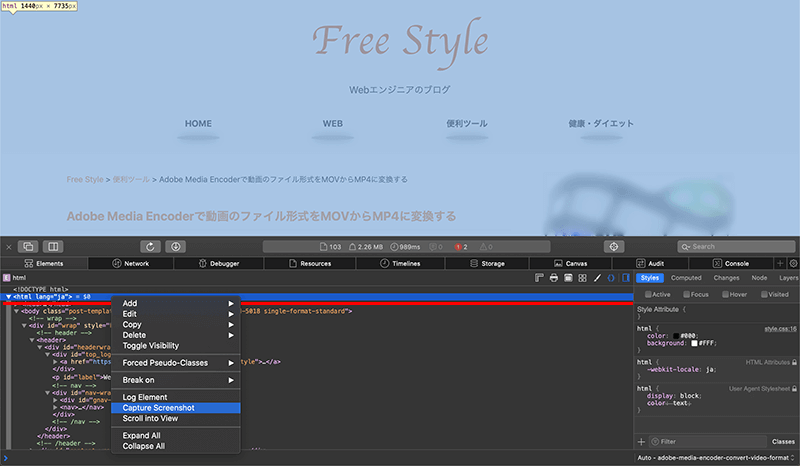Enable paint flashing brush icon
This screenshot has width=800, height=466.
coord(597,278)
